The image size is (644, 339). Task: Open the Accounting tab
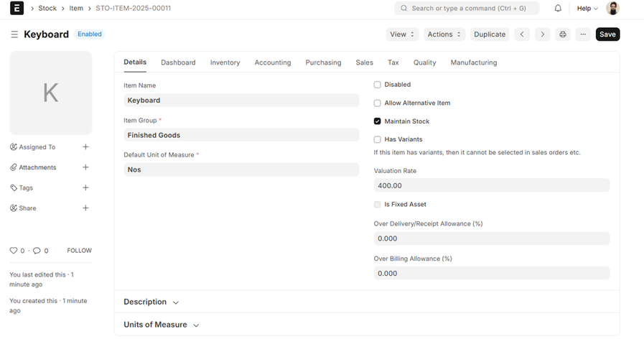pyautogui.click(x=273, y=62)
